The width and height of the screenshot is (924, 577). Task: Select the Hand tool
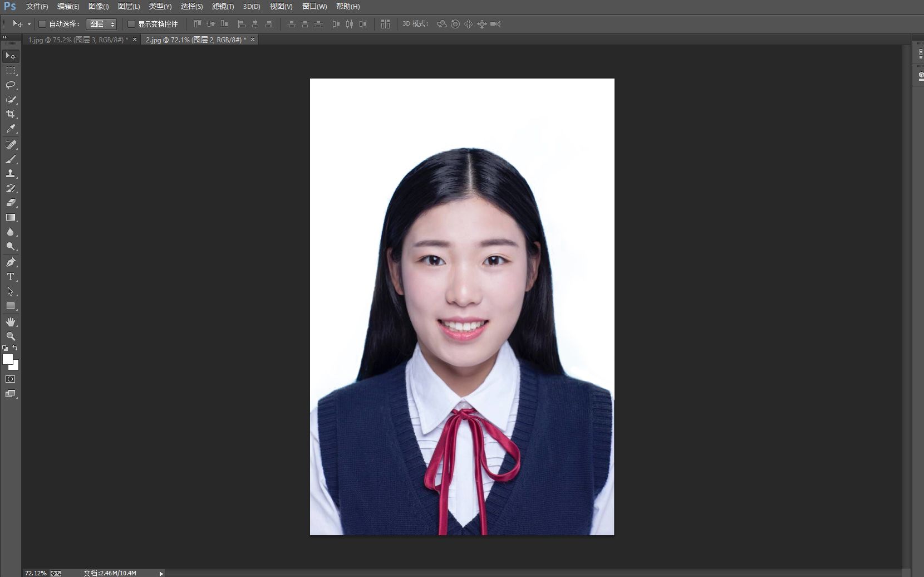pyautogui.click(x=11, y=322)
